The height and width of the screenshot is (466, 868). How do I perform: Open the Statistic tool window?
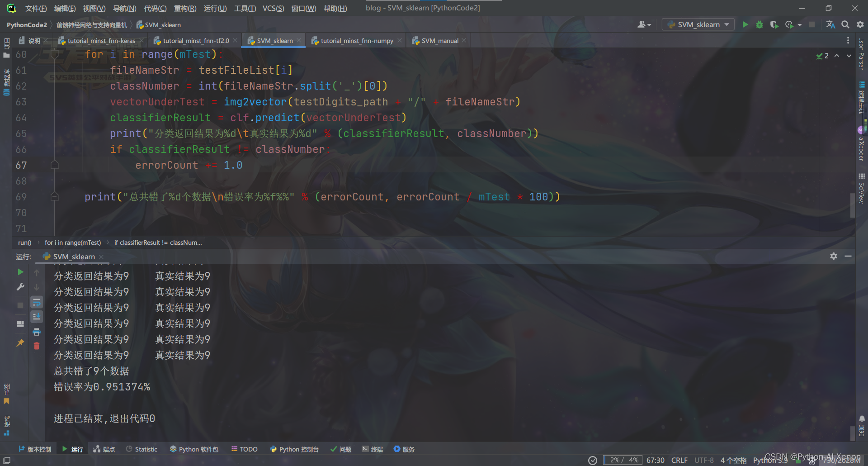pos(142,449)
